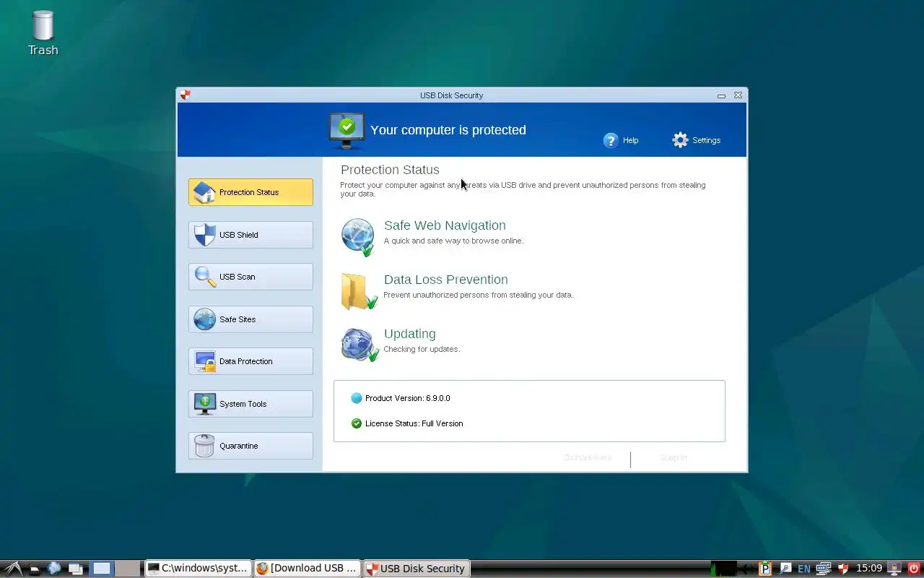This screenshot has width=924, height=578.
Task: Select the Data Protection section
Action: [250, 361]
